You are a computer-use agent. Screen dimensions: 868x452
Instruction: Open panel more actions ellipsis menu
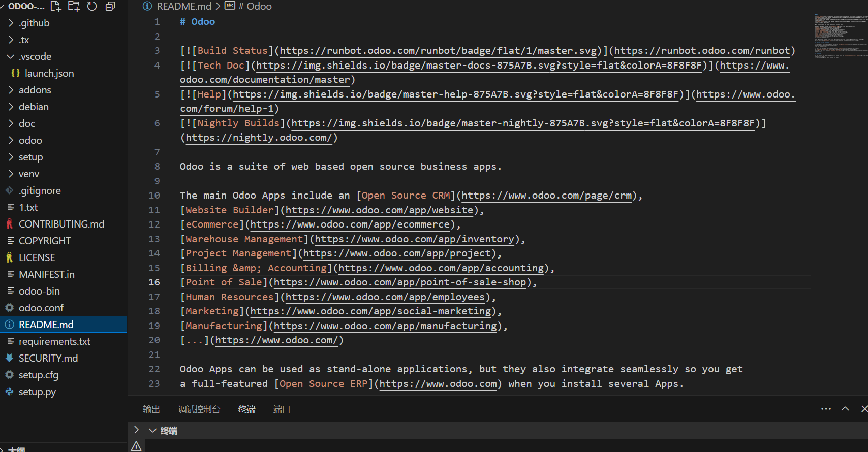coord(826,409)
